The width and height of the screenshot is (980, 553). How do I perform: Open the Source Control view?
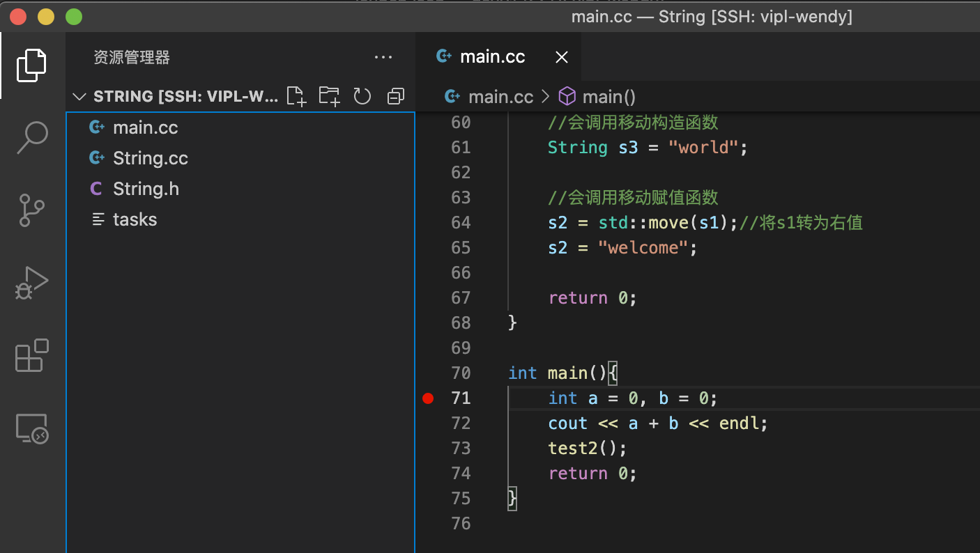click(x=32, y=210)
